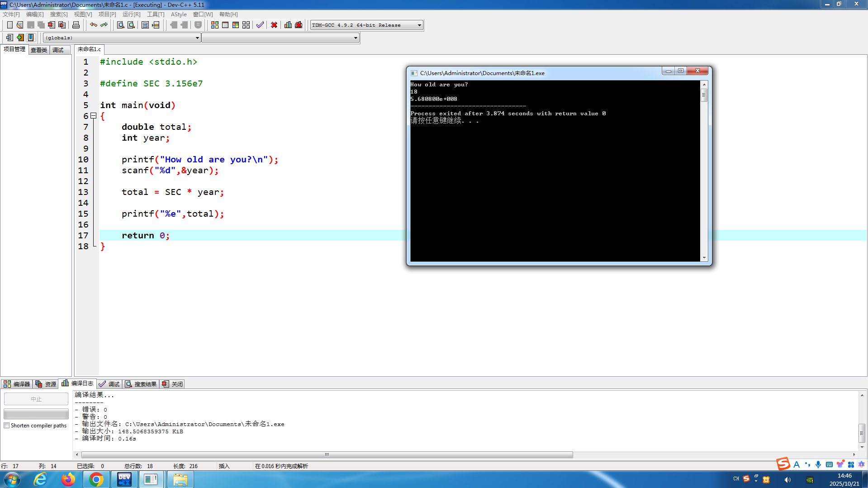Switch to the 项目管理 side tab
This screenshot has height=488, width=868.
[x=14, y=49]
